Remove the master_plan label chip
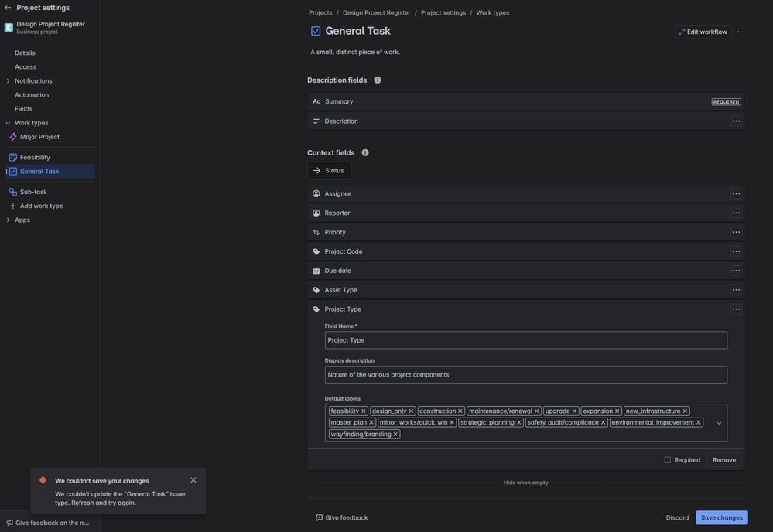Screen dimensions: 773x532 371,422
